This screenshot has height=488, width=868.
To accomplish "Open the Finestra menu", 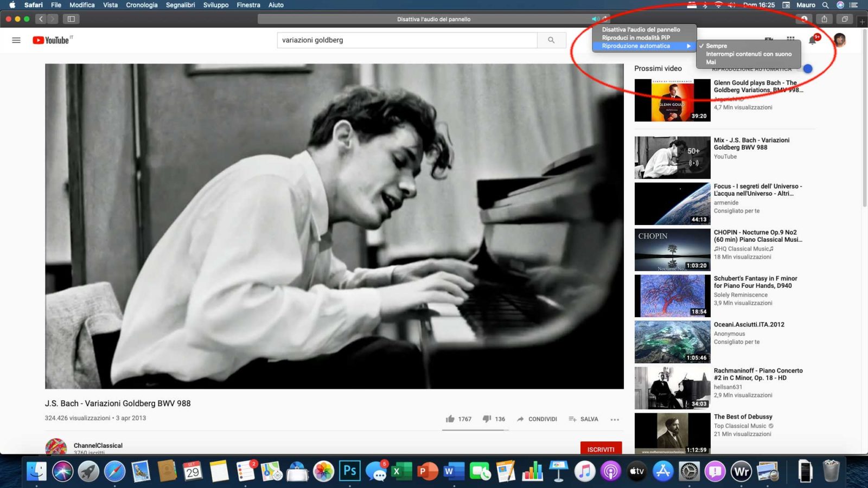I will [248, 5].
